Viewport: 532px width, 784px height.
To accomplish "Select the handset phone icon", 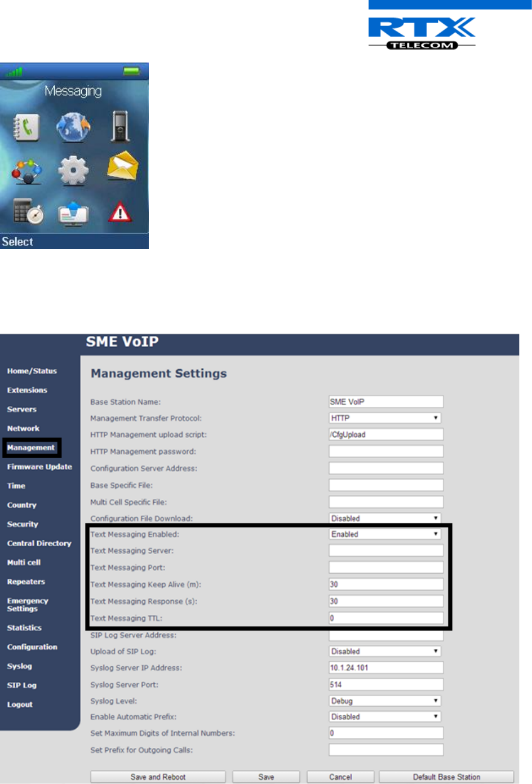I will click(x=120, y=126).
